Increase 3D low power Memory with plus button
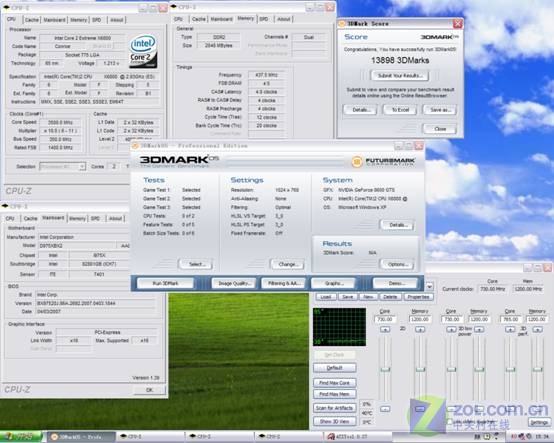554x443 pixels. pyautogui.click(x=479, y=329)
